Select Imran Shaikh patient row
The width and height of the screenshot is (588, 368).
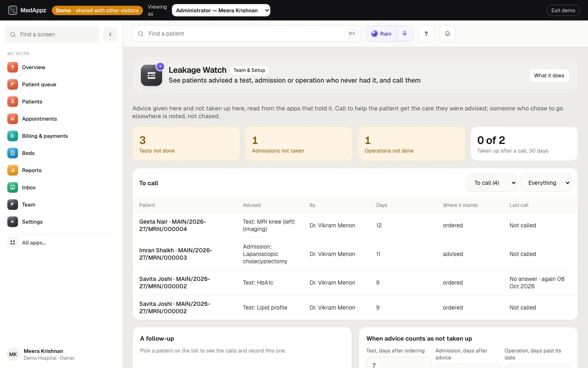355,254
